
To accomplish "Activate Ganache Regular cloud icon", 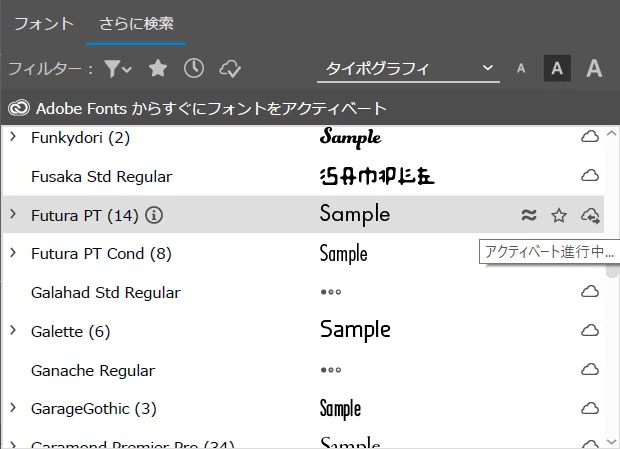I will tap(590, 369).
